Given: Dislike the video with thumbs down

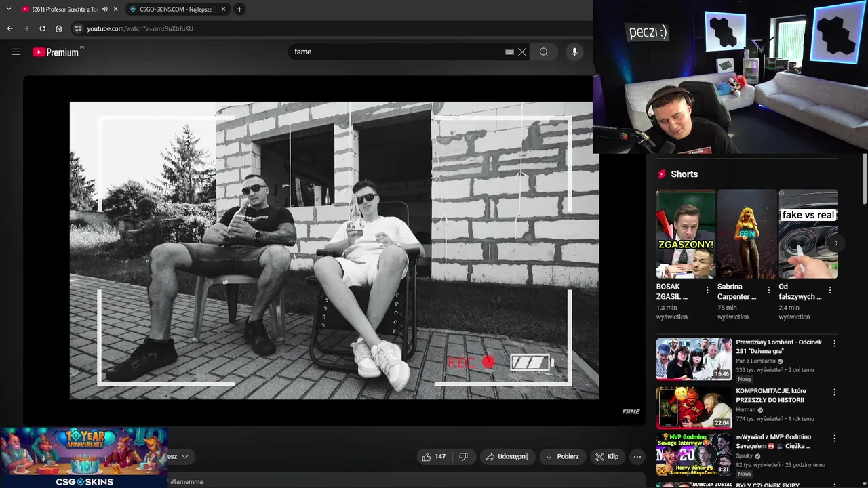Looking at the screenshot, I should pyautogui.click(x=464, y=457).
